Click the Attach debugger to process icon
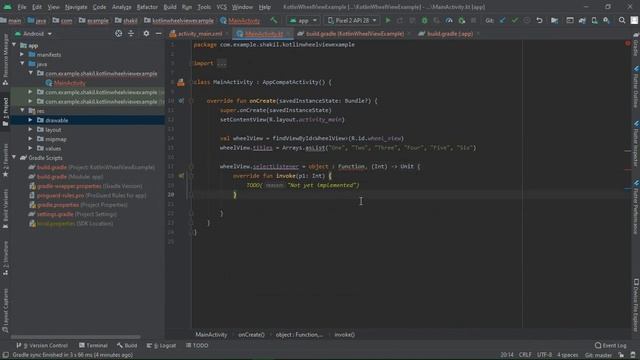640x360 pixels. 462,20
